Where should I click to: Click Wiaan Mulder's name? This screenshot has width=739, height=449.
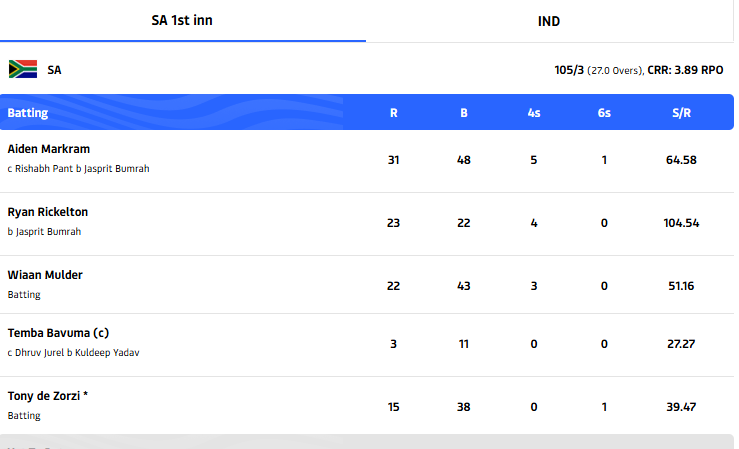pyautogui.click(x=45, y=275)
